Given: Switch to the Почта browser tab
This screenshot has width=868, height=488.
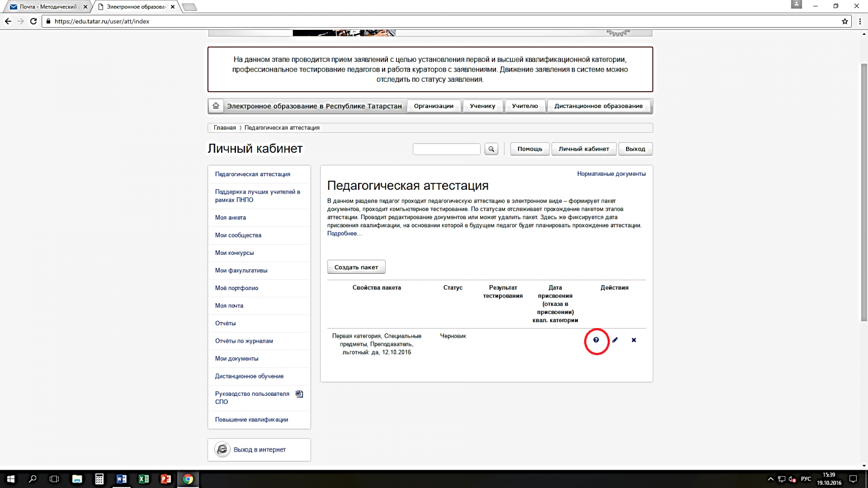Looking at the screenshot, I should (48, 7).
